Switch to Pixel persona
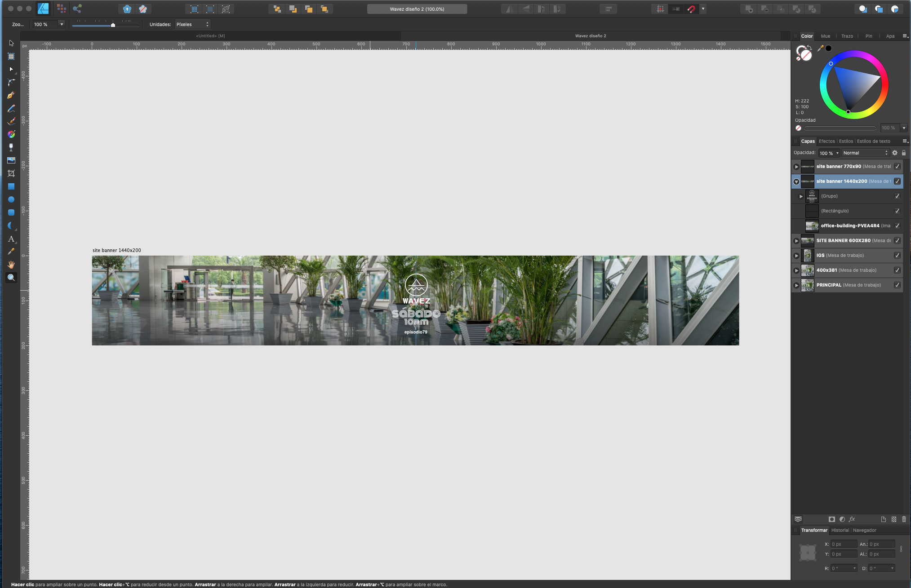The height and width of the screenshot is (588, 911). tap(62, 9)
